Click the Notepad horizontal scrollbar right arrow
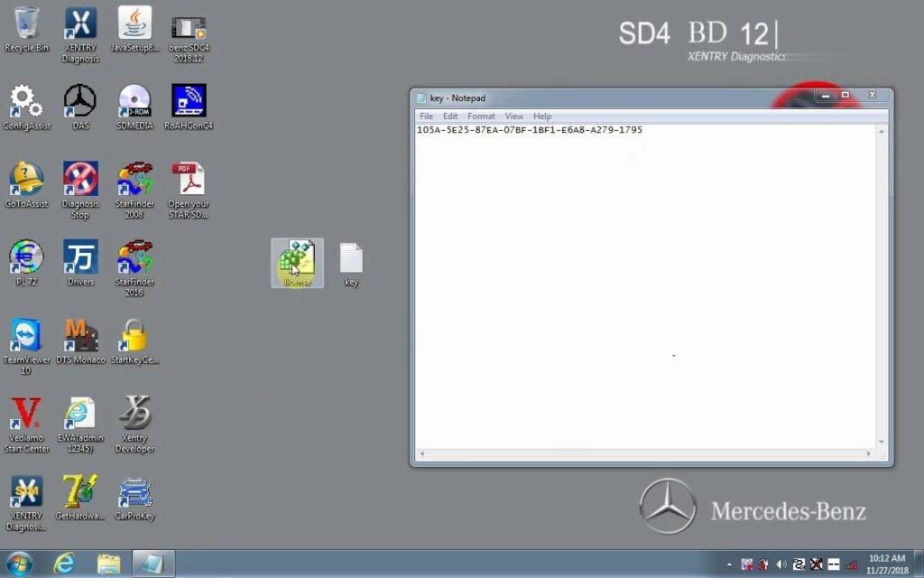Image resolution: width=924 pixels, height=578 pixels. (x=869, y=454)
